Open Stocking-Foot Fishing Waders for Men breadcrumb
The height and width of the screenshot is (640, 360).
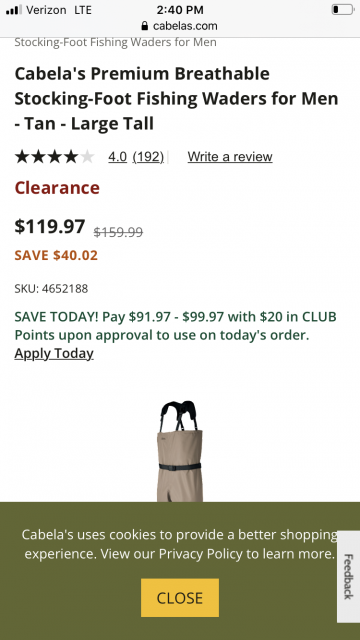116,42
